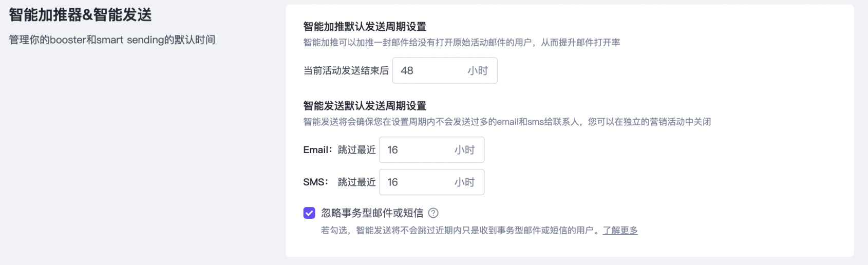Click the 若勾选 hint text under the checkbox
The image size is (868, 265).
click(x=460, y=231)
